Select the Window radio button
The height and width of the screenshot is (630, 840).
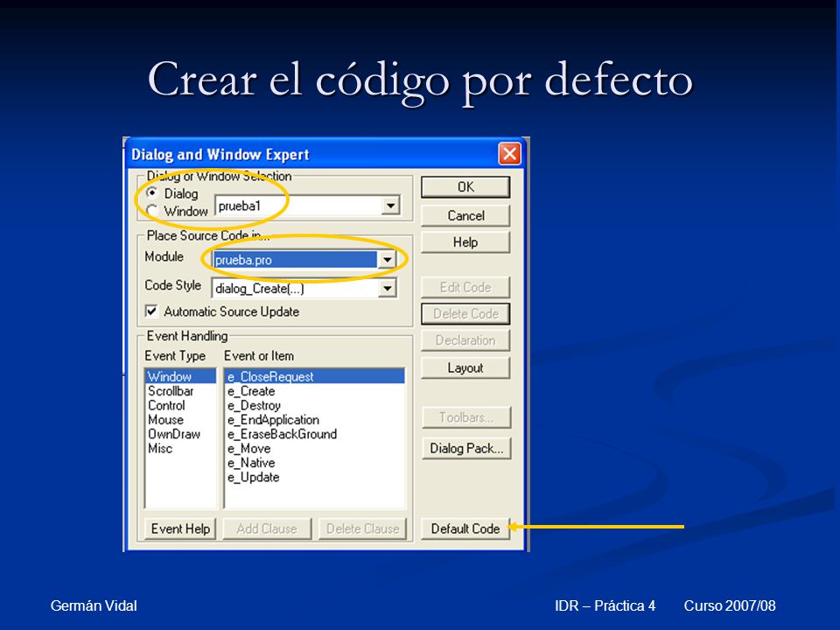point(152,211)
